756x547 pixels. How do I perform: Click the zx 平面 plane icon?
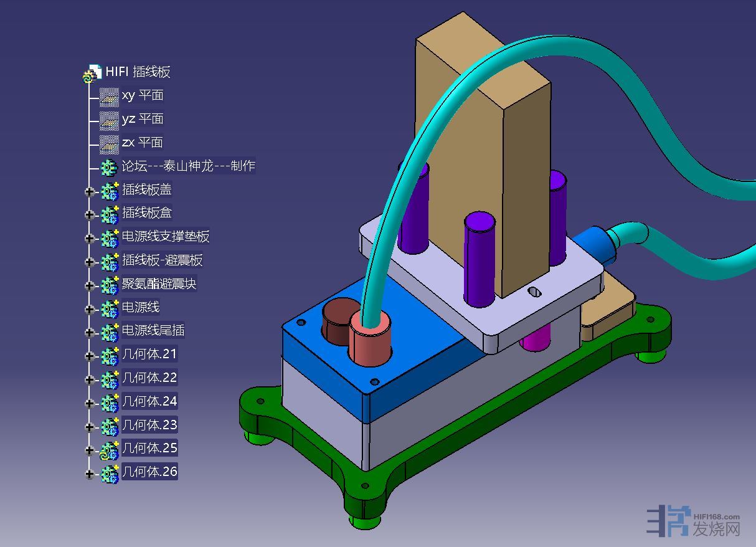pos(109,143)
